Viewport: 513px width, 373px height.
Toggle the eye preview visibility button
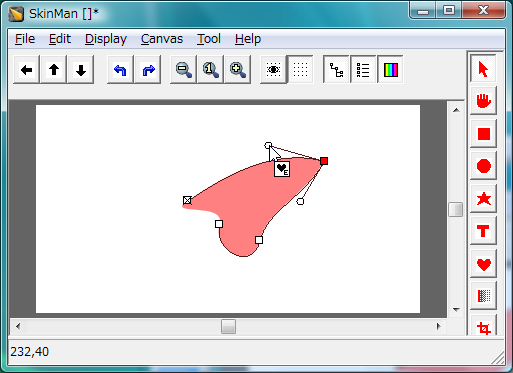273,70
